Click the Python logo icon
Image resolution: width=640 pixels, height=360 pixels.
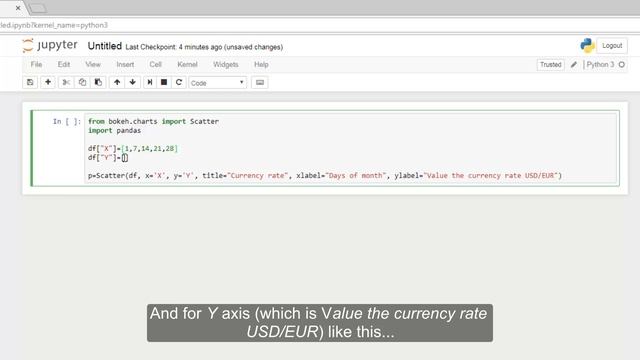(x=587, y=46)
